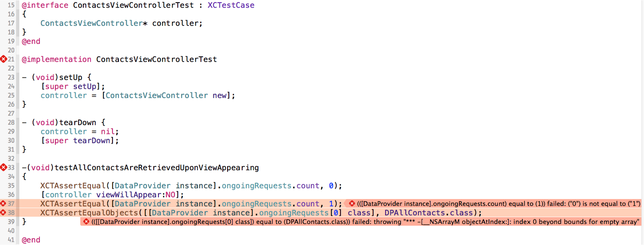The image size is (644, 245).
Task: Click the error icon beside line 21
Action: (x=3, y=59)
